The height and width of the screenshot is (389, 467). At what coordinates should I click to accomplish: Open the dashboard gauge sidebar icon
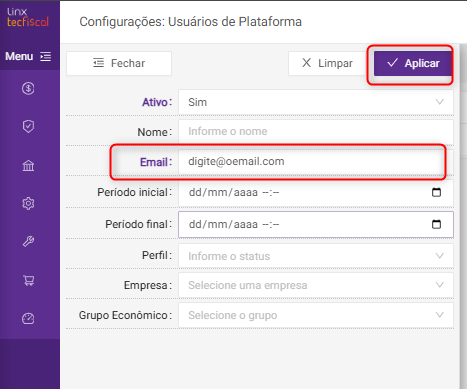(28, 318)
